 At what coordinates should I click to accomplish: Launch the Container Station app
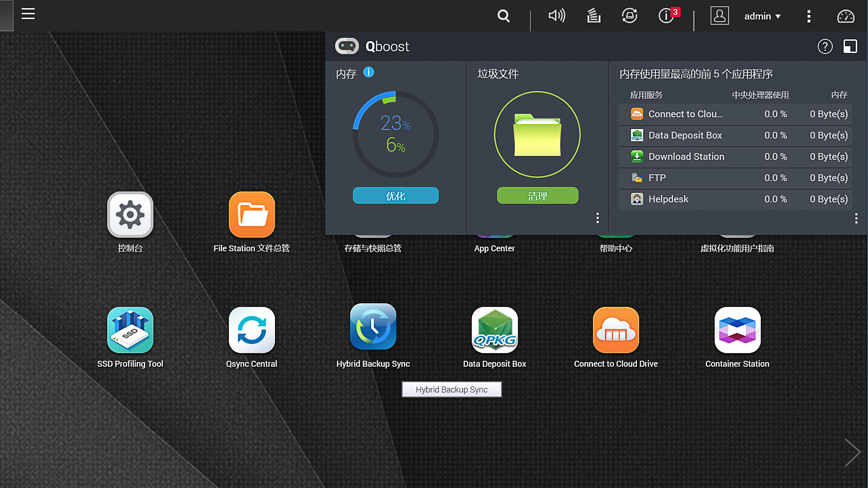coord(737,330)
